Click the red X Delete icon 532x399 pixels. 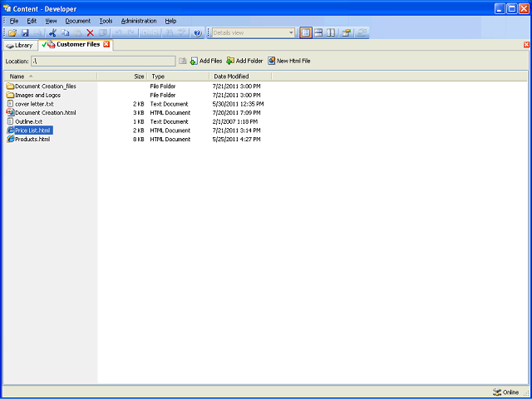(91, 33)
